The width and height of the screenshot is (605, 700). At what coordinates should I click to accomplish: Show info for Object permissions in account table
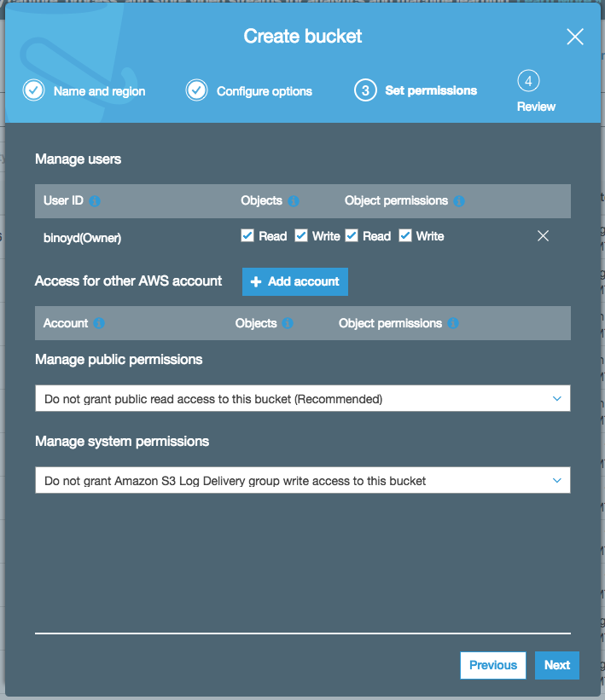coord(453,323)
